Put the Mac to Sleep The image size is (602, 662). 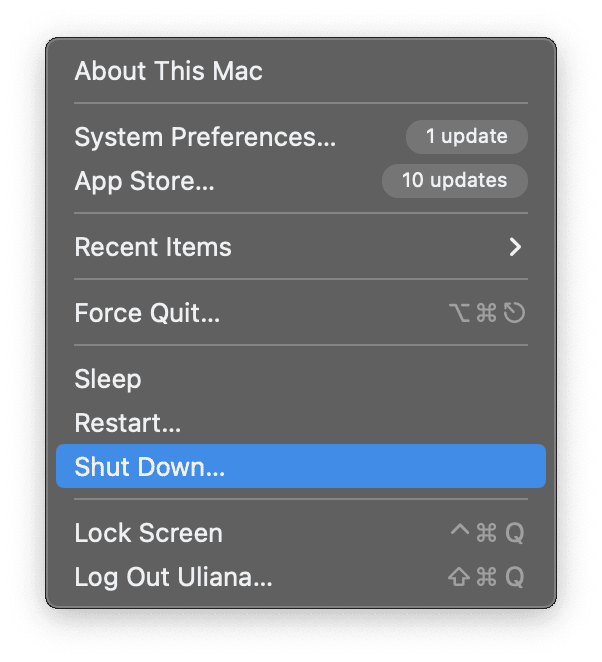pos(108,379)
